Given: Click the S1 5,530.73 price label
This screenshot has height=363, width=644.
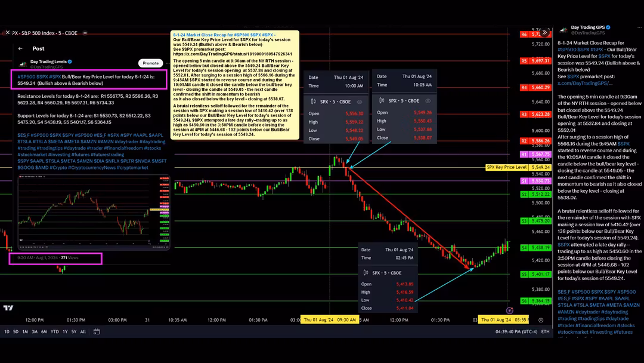Looking at the screenshot, I should (x=535, y=181).
